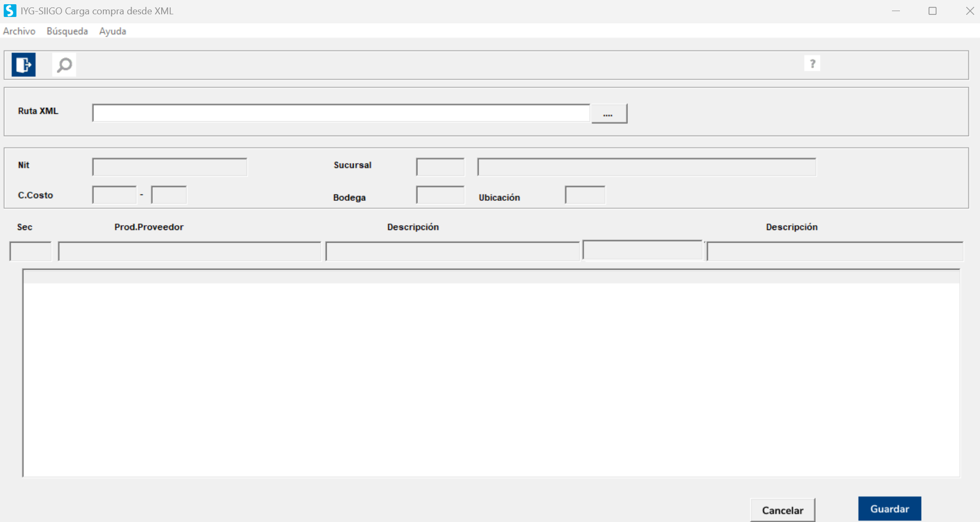Click the Siigo app logo in title bar
The height and width of the screenshot is (522, 980).
[10, 11]
